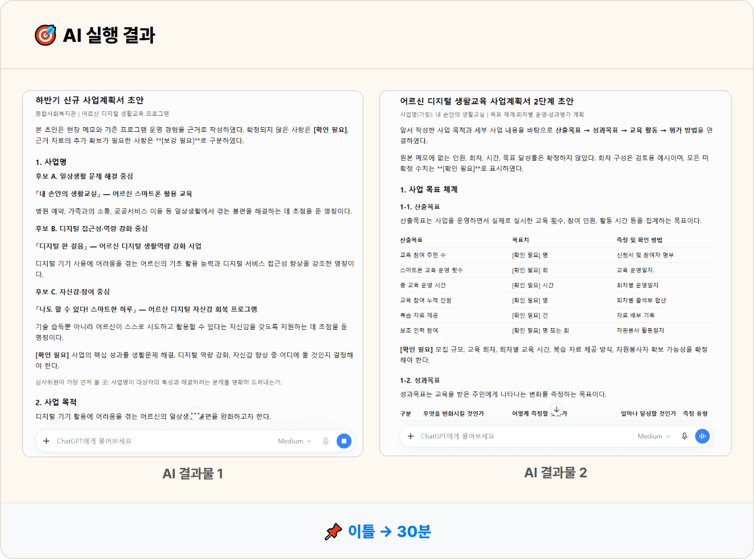Click column header '측정 및 확인 방법'

(x=639, y=240)
